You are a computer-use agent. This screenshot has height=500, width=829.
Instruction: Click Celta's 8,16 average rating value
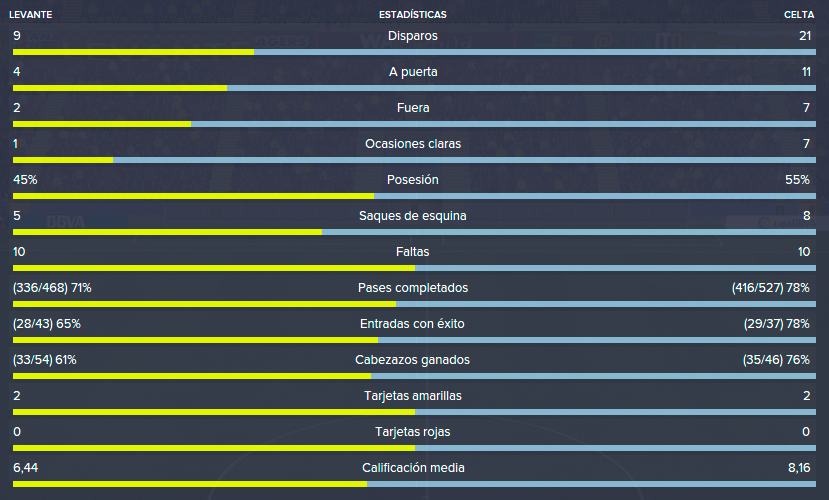pyautogui.click(x=799, y=468)
